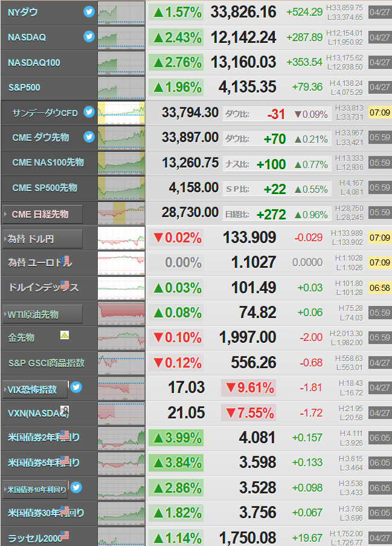Click the ▲3.99% change for 2年利回り
The height and width of the screenshot is (546, 392).
pyautogui.click(x=176, y=438)
